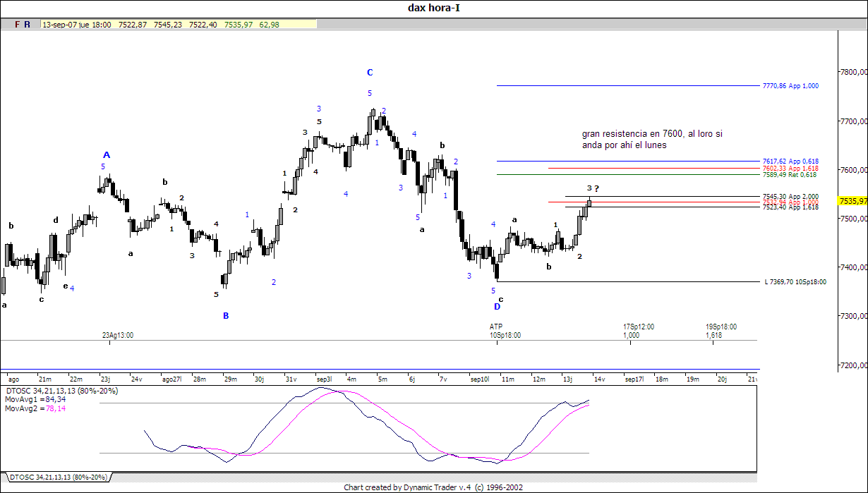Click the 31v date on the time axis

(x=291, y=379)
